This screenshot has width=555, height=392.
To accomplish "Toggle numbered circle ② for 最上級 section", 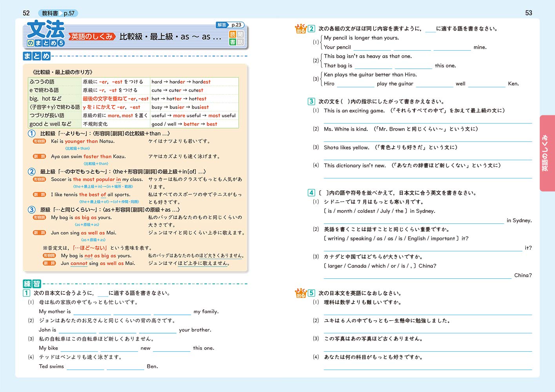I will click(x=31, y=171).
